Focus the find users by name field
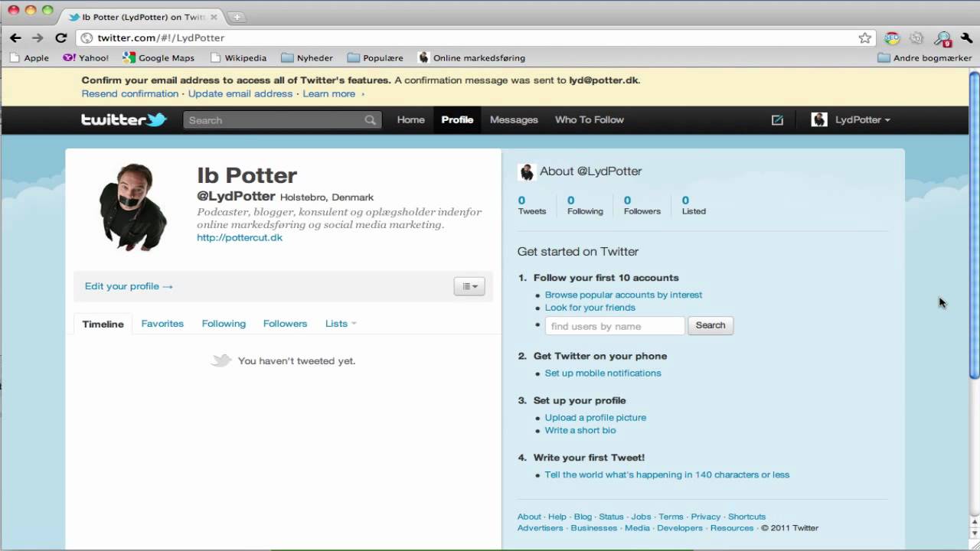980x551 pixels. [x=615, y=325]
